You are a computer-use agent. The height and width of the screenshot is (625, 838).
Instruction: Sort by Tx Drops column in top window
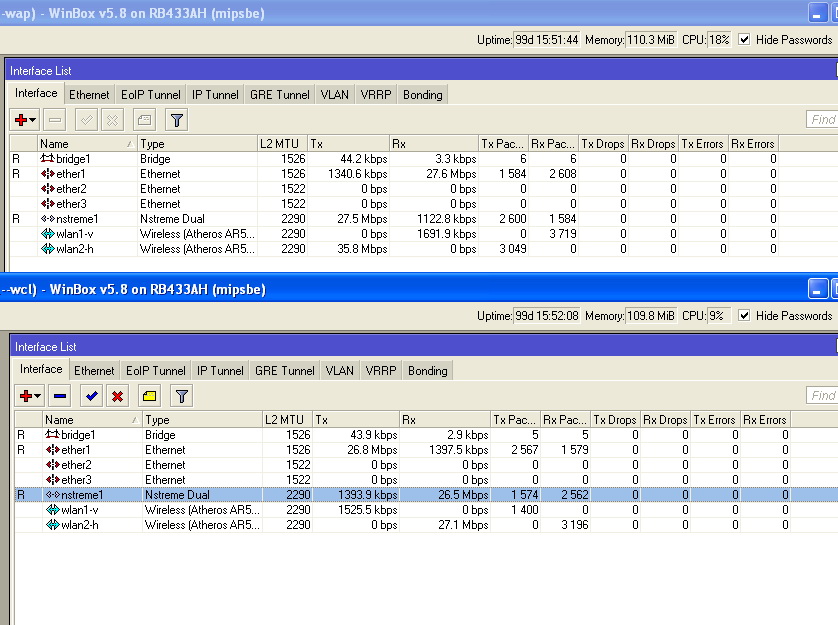(x=603, y=144)
